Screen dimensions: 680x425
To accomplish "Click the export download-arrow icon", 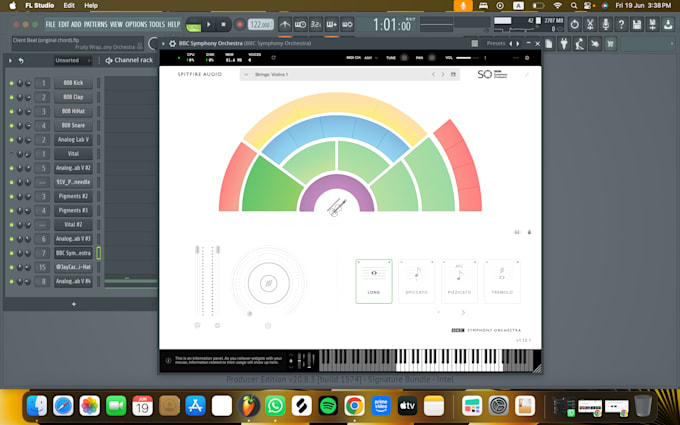I will (x=668, y=25).
